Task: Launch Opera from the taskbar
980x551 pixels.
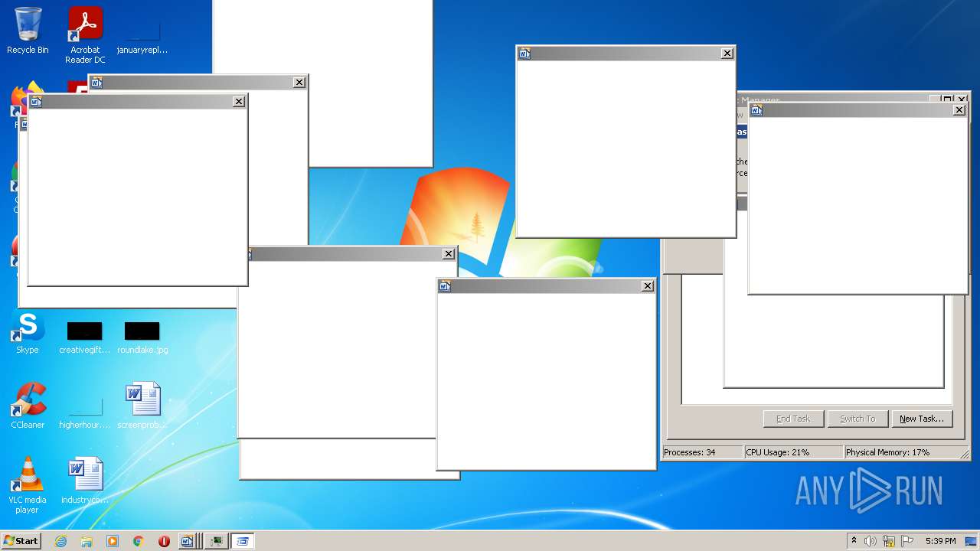Action: tap(164, 541)
